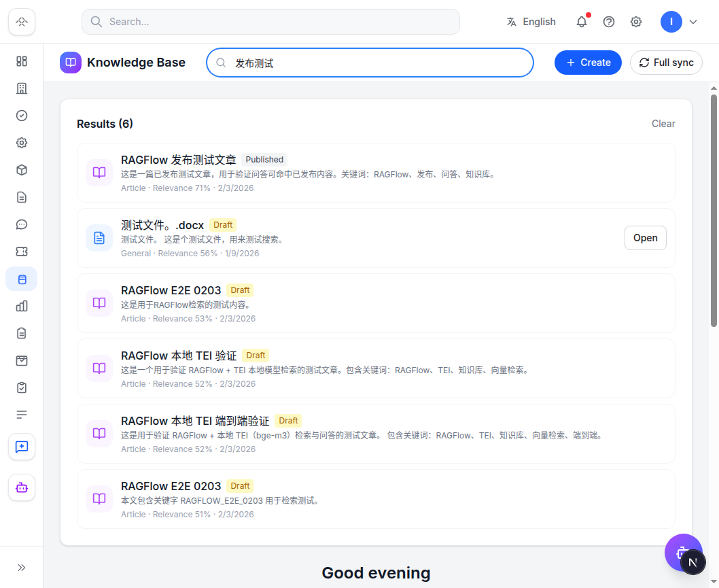Screen dimensions: 719x588
Task: Open the RAGFlow 本地 TEI 验证 result
Action: click(376, 368)
